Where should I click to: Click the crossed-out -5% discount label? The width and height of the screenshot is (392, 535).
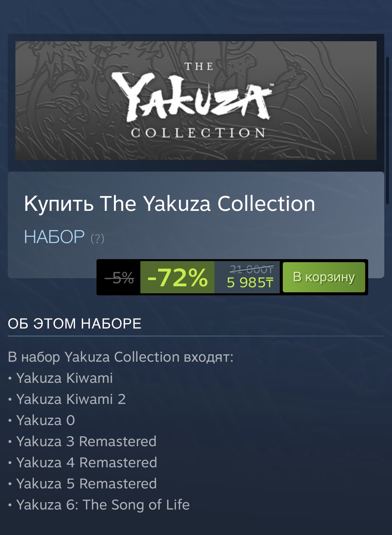click(120, 278)
